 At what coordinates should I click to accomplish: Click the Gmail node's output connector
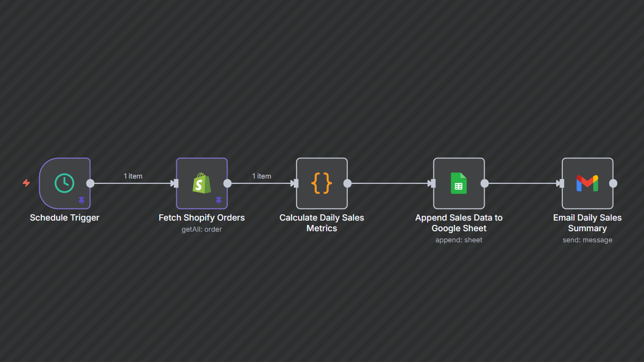click(x=613, y=183)
